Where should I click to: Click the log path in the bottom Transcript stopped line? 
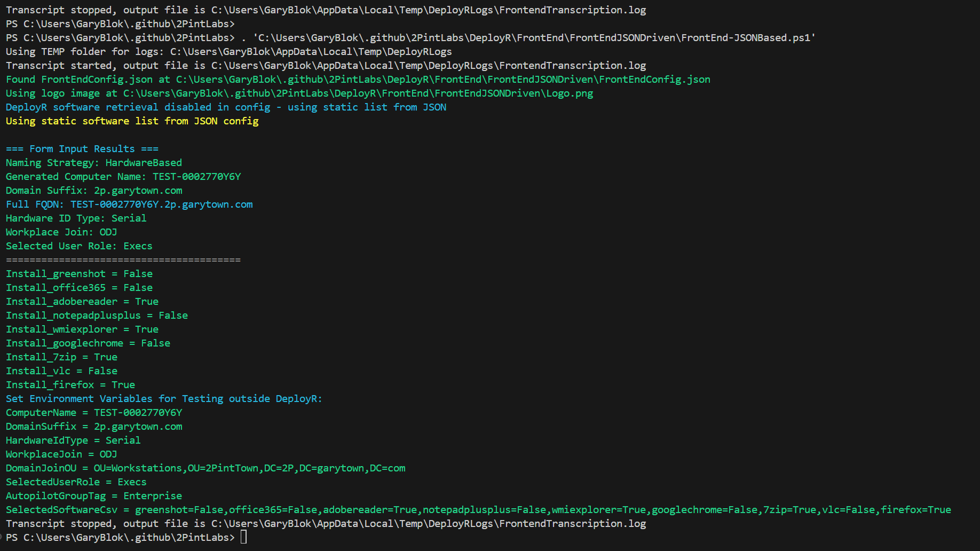[x=428, y=524]
